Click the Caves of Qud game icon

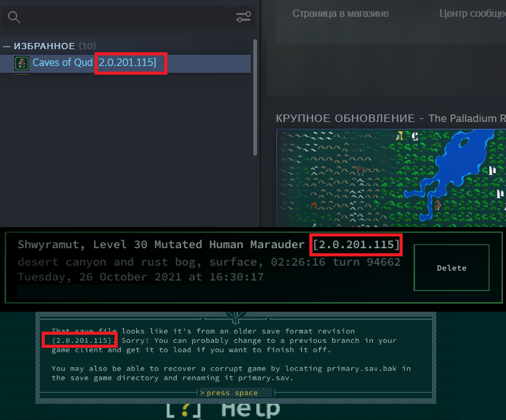click(22, 63)
